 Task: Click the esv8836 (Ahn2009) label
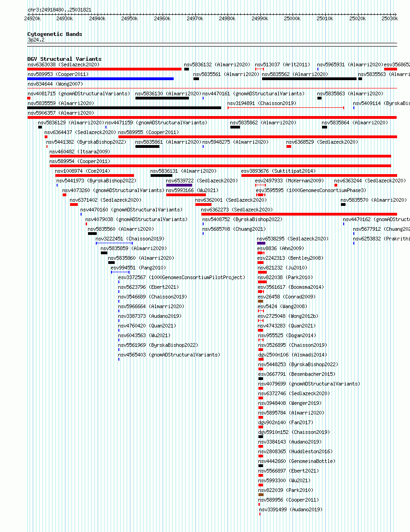(x=281, y=248)
